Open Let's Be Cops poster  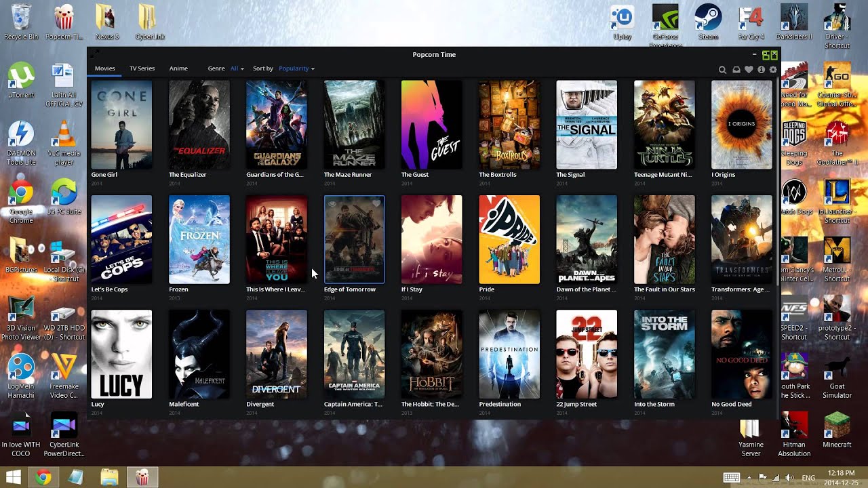point(121,240)
